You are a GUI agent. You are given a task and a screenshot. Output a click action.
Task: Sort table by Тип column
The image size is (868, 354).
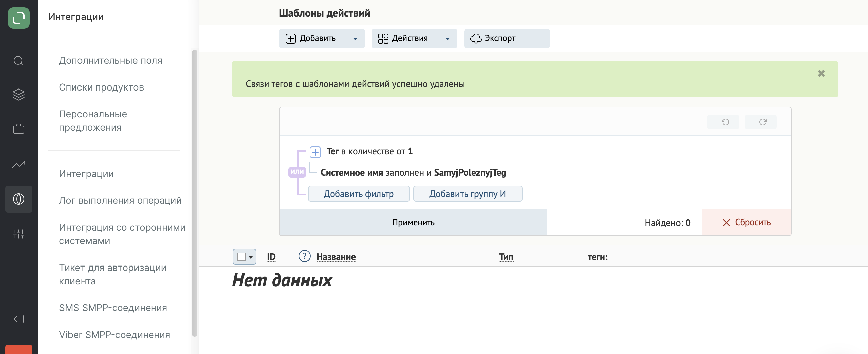tap(506, 257)
